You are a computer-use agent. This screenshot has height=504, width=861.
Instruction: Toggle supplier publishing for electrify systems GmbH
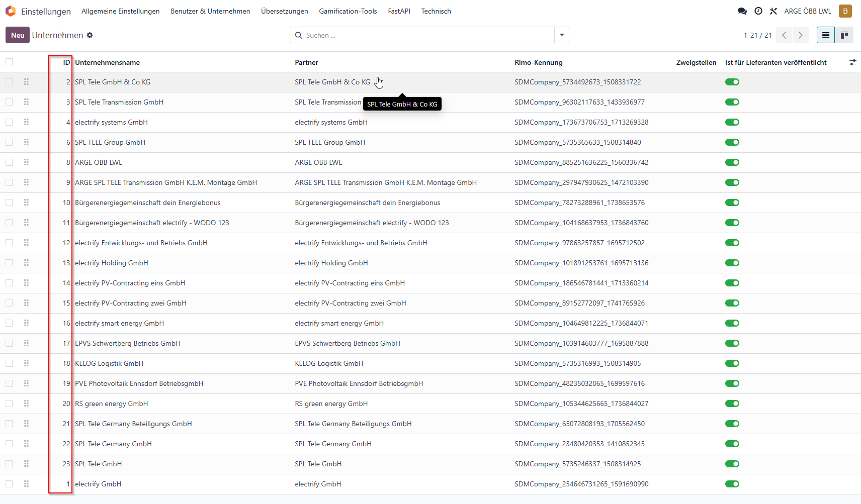point(732,122)
